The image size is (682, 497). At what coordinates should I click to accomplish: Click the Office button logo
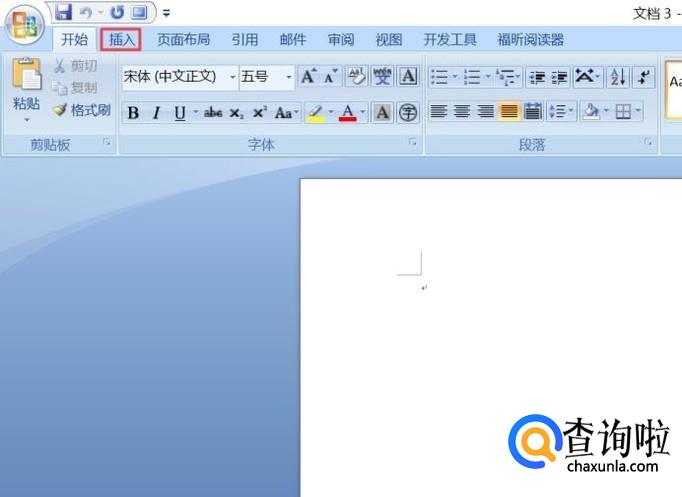point(24,25)
